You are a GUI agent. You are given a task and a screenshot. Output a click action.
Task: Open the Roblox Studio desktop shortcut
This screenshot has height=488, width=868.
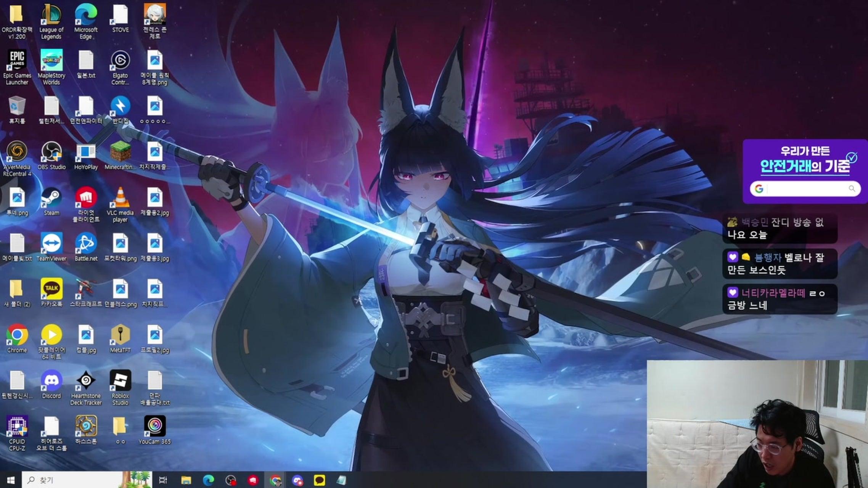(120, 387)
